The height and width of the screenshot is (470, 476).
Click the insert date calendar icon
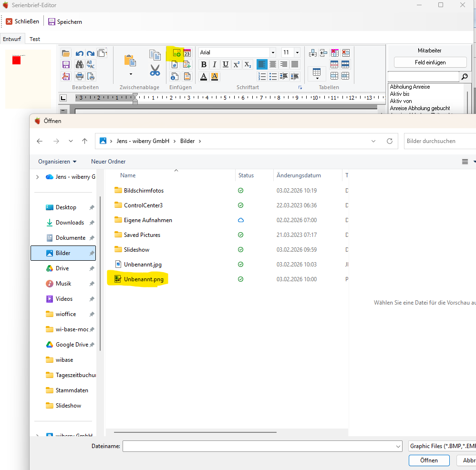pyautogui.click(x=187, y=53)
